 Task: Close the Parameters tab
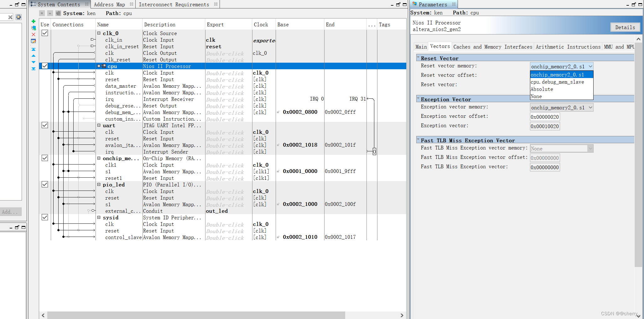[x=454, y=4]
